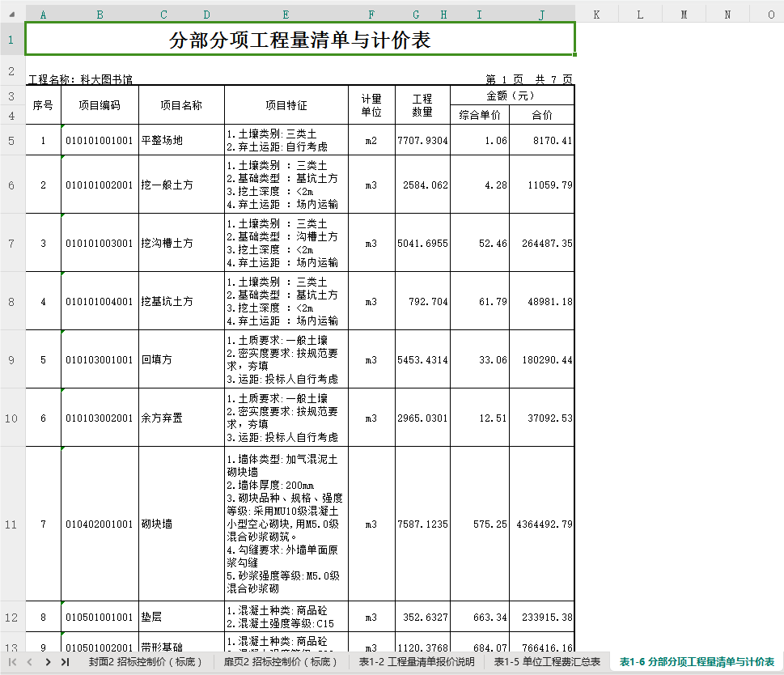Click the 第 1 页 共 7 页 text
The image size is (784, 675).
pos(529,79)
